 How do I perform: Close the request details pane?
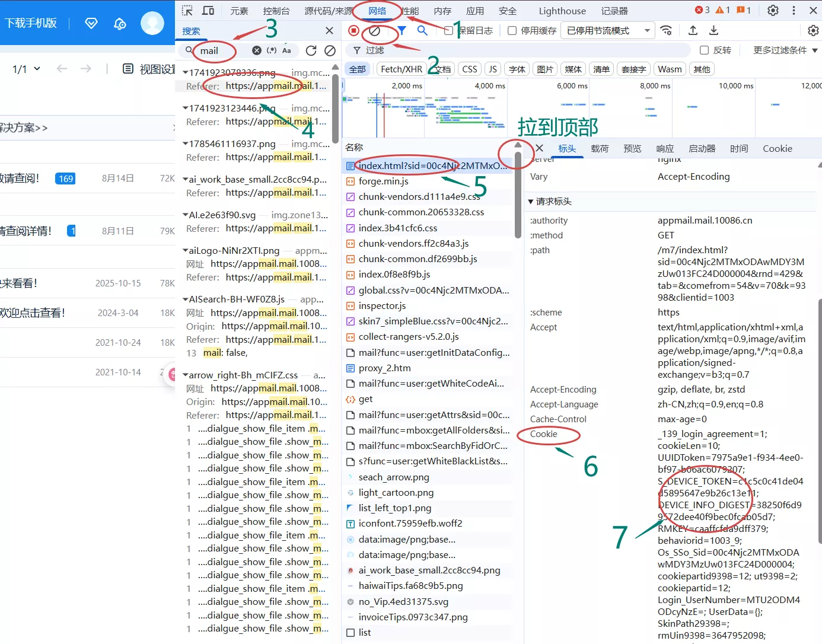[x=539, y=148]
